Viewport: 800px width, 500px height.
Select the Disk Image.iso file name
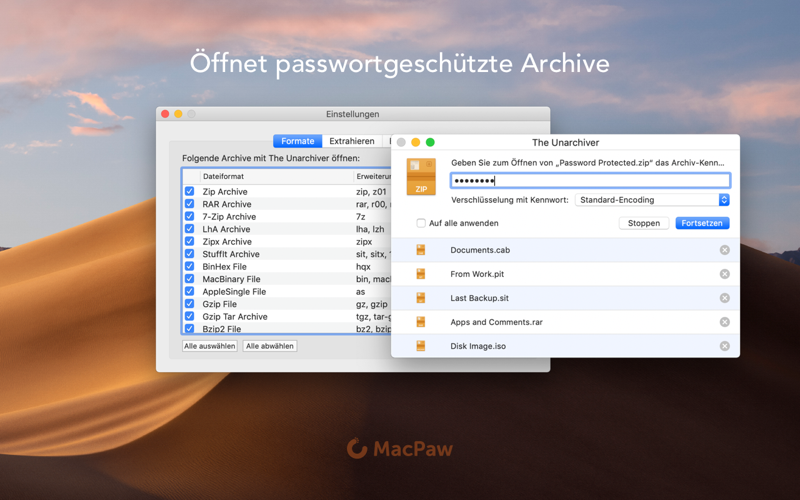pyautogui.click(x=478, y=346)
